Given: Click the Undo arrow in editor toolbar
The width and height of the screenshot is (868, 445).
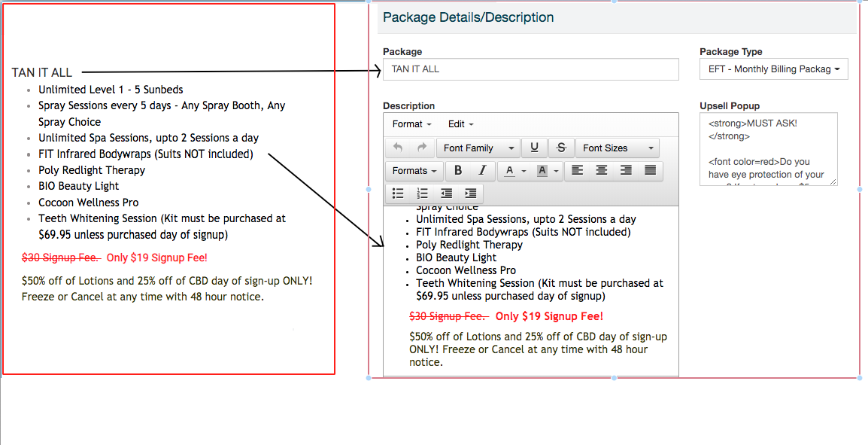Looking at the screenshot, I should click(x=397, y=148).
